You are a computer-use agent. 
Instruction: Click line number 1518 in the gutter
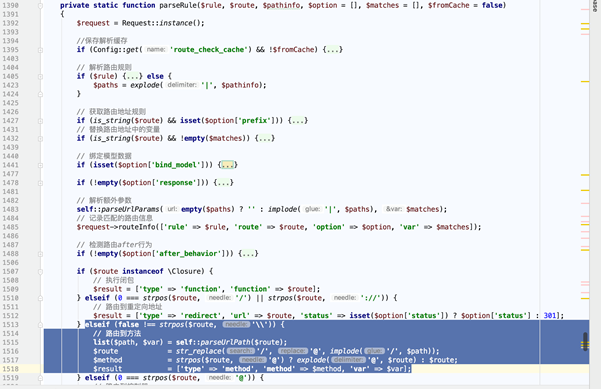click(10, 369)
